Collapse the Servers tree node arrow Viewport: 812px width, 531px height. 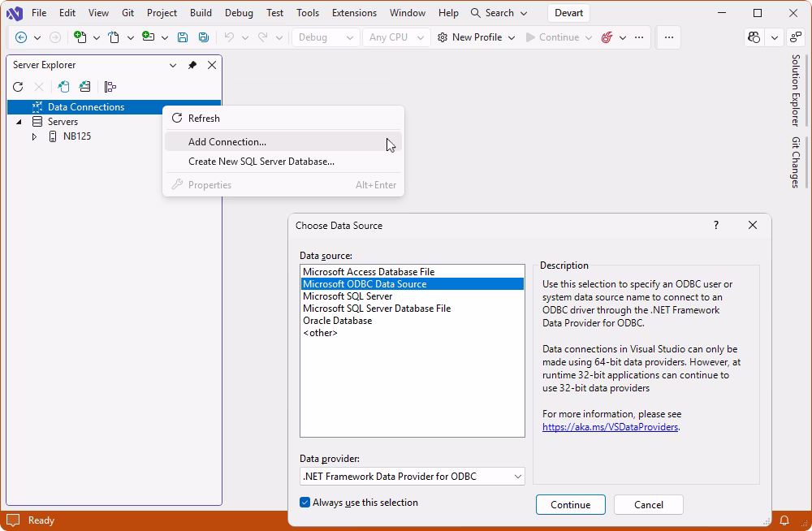pos(19,122)
